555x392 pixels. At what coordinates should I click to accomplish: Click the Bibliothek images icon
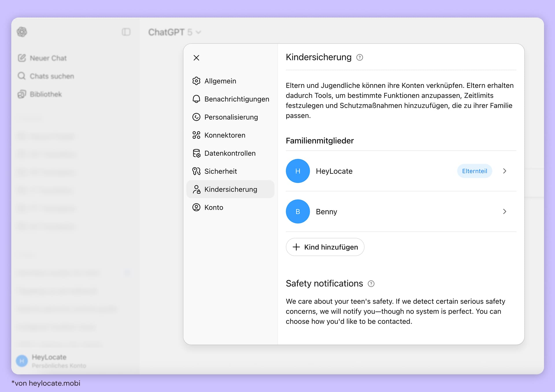tap(22, 94)
